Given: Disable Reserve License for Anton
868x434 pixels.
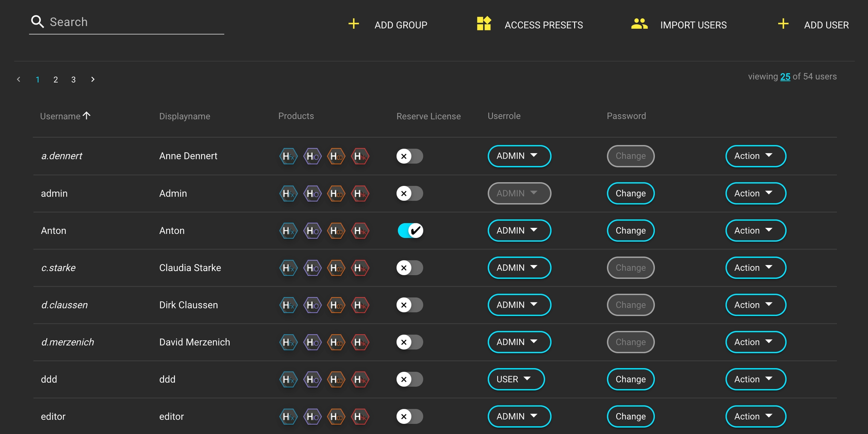Looking at the screenshot, I should coord(410,231).
